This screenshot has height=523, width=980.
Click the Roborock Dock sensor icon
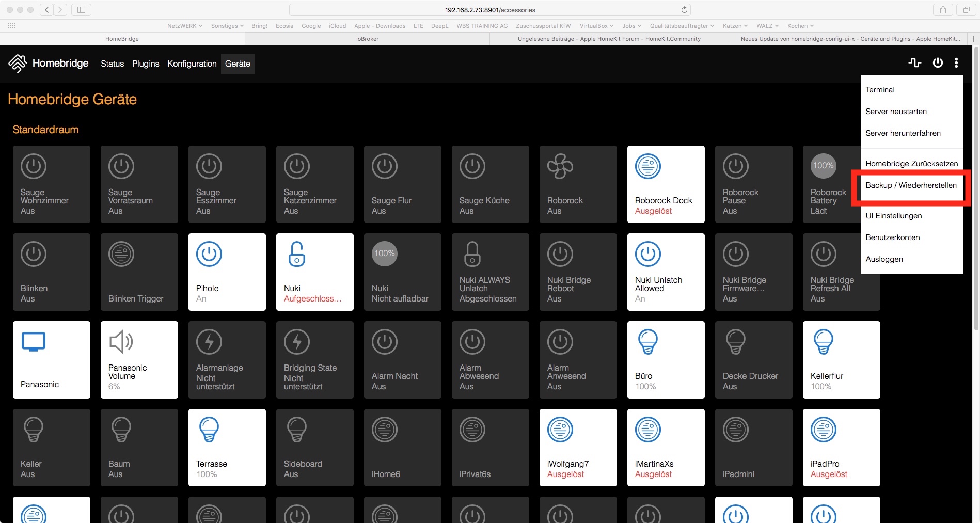(x=648, y=166)
